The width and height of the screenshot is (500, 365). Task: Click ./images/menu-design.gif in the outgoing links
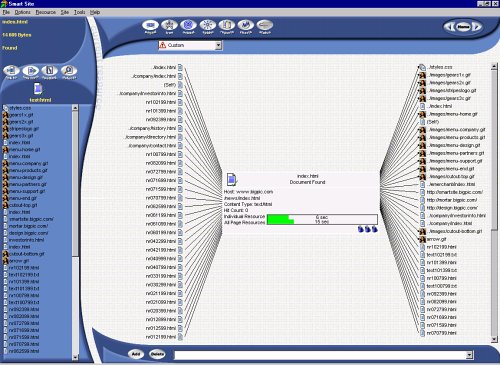coord(454,145)
